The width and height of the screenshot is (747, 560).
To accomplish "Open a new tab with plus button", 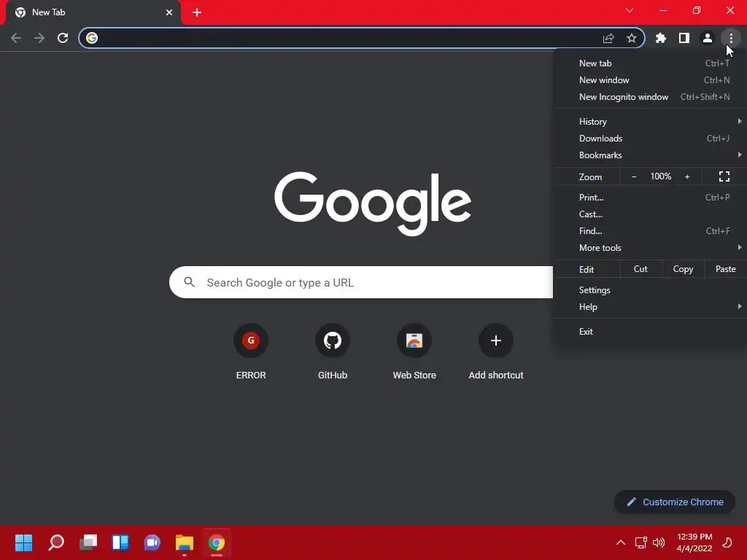I will tap(197, 12).
